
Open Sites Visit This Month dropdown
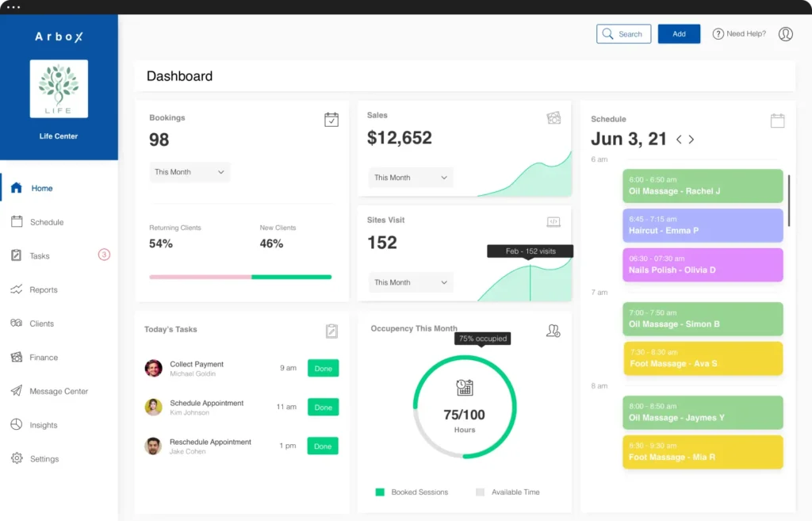click(x=410, y=282)
